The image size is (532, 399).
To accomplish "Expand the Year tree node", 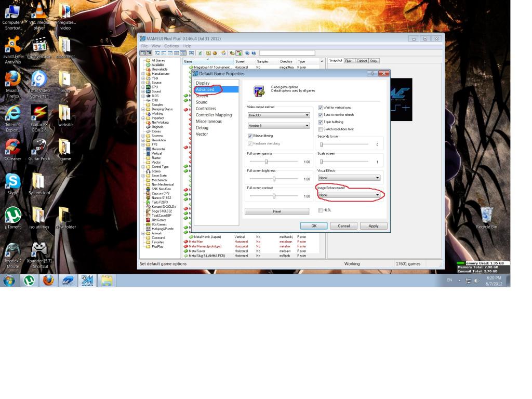I will point(143,78).
